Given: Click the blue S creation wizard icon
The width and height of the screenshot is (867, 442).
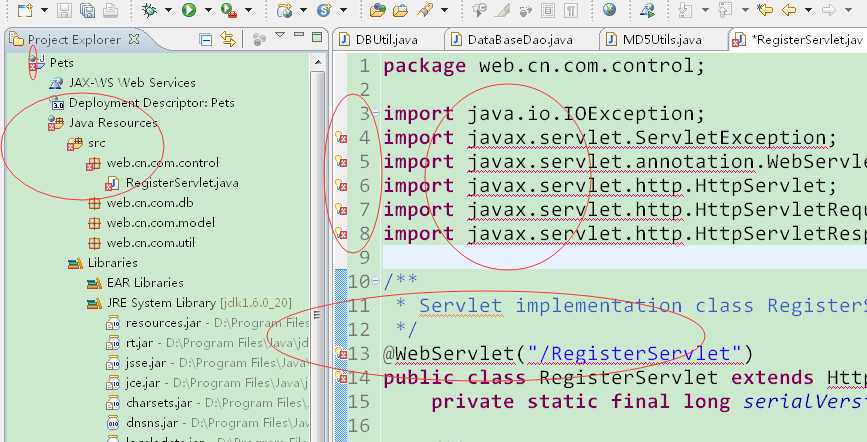Looking at the screenshot, I should (x=324, y=9).
